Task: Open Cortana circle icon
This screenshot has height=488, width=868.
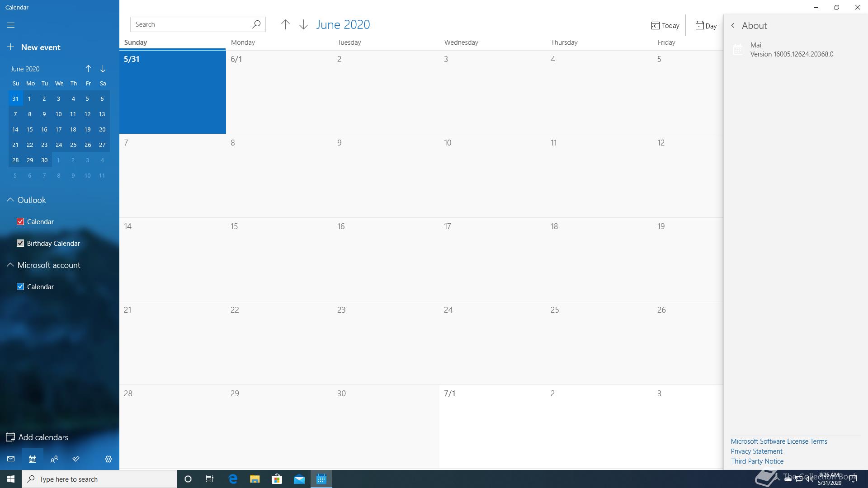Action: pos(188,479)
